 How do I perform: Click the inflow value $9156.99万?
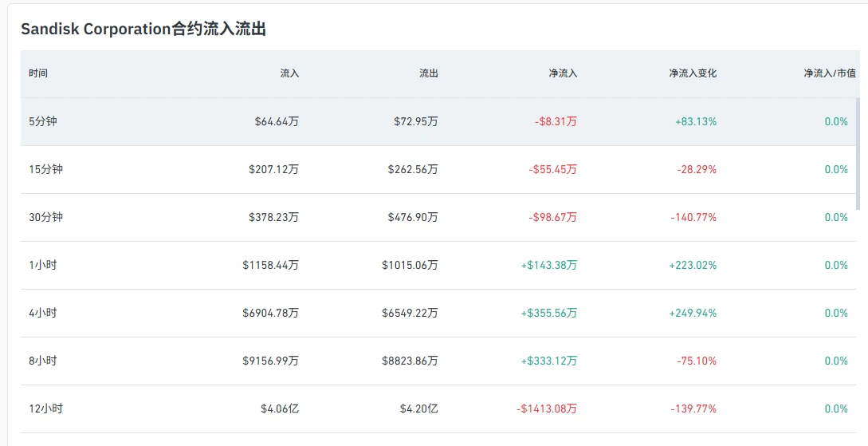pyautogui.click(x=271, y=361)
